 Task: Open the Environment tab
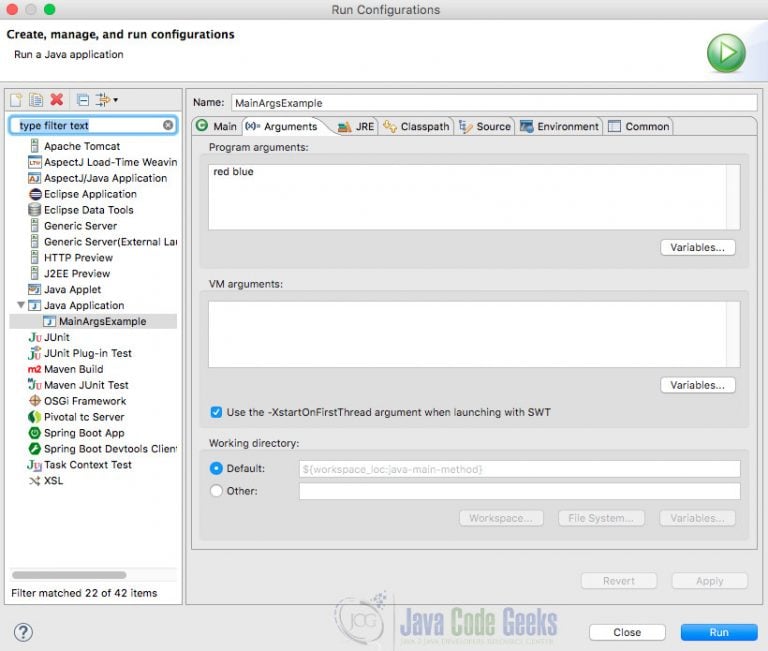[x=559, y=126]
